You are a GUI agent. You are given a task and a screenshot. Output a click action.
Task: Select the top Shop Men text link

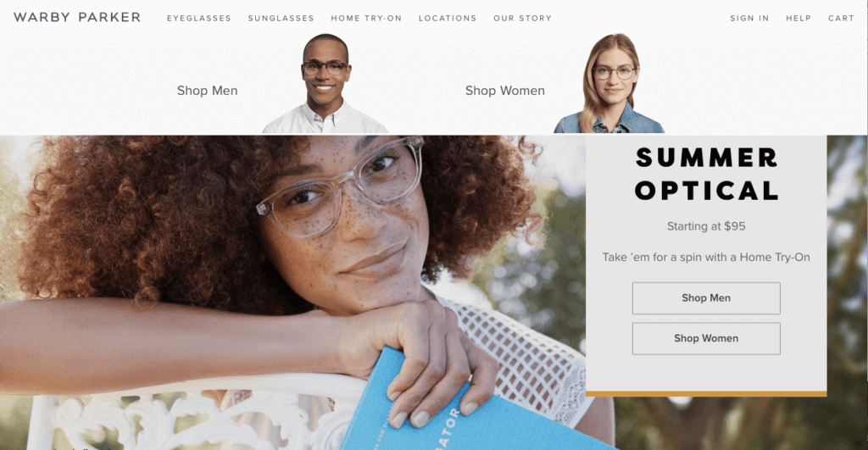(x=207, y=90)
